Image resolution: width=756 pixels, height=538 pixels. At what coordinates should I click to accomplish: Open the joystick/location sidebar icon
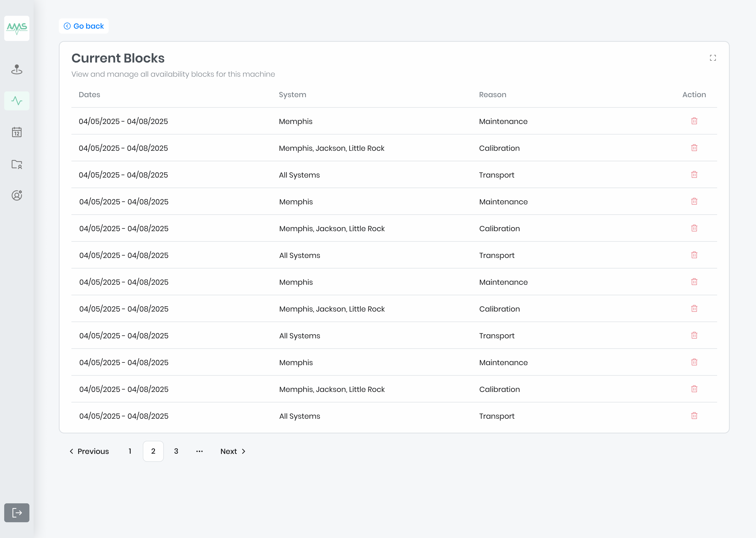[x=17, y=69]
